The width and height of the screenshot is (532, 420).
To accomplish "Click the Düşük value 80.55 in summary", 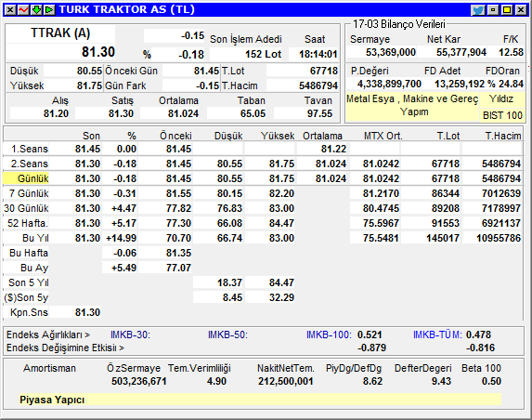I will (89, 71).
